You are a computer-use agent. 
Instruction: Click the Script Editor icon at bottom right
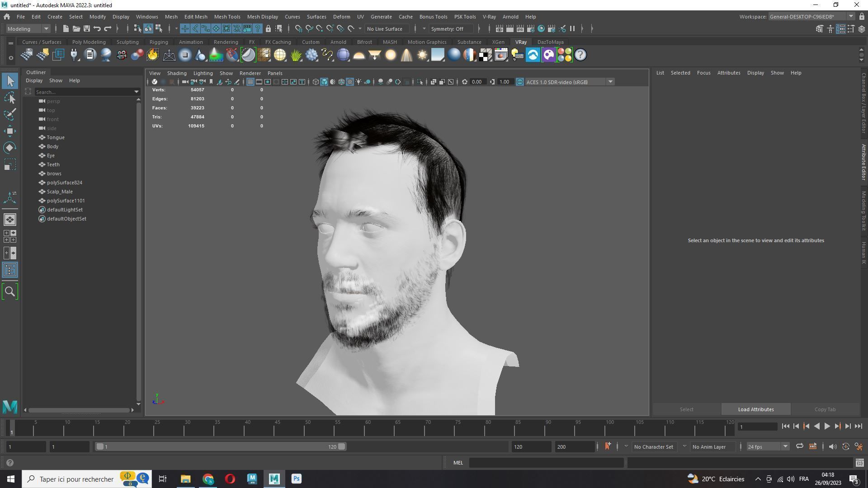tap(859, 463)
